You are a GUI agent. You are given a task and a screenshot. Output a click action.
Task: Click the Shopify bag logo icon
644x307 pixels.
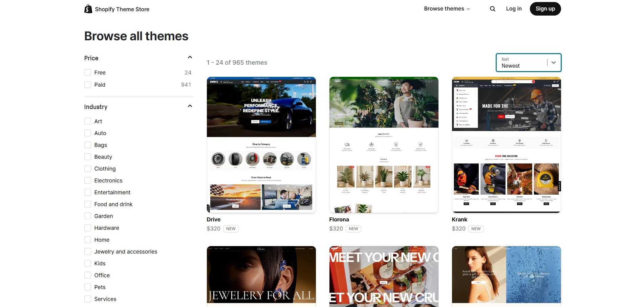click(88, 9)
